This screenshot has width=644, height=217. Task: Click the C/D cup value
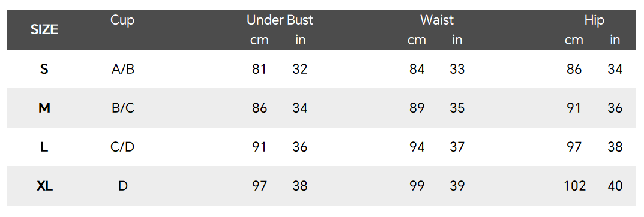click(x=123, y=147)
